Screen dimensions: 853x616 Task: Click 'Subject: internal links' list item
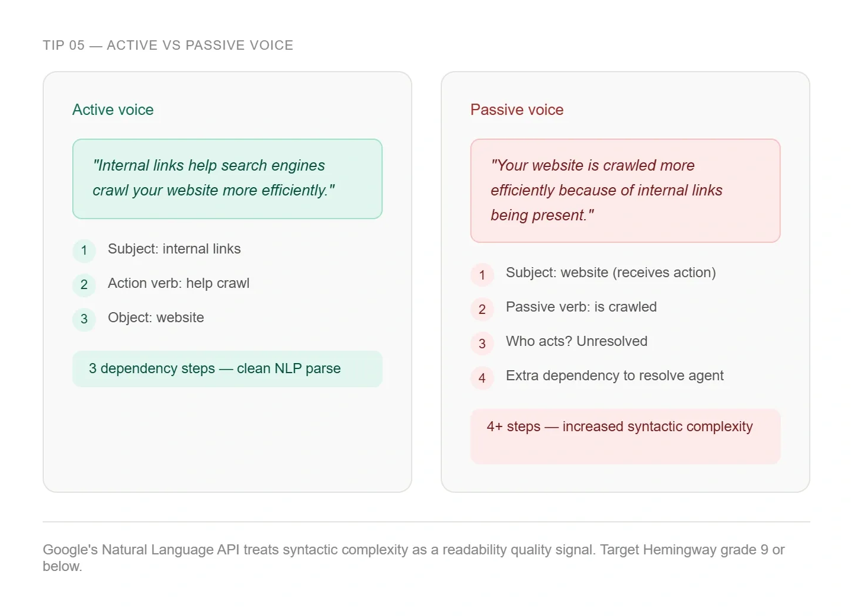174,249
